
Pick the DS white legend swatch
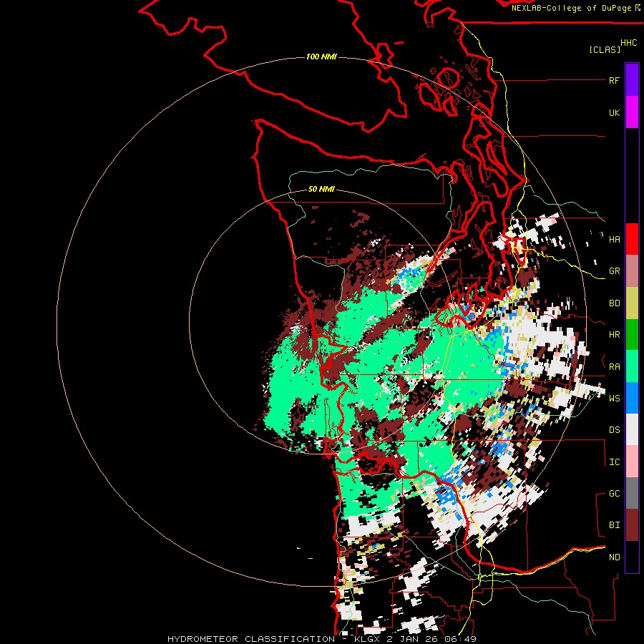632,429
